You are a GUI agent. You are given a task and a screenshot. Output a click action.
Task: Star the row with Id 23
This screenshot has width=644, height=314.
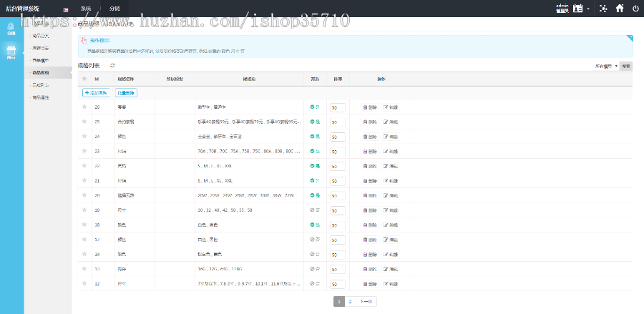[84, 151]
